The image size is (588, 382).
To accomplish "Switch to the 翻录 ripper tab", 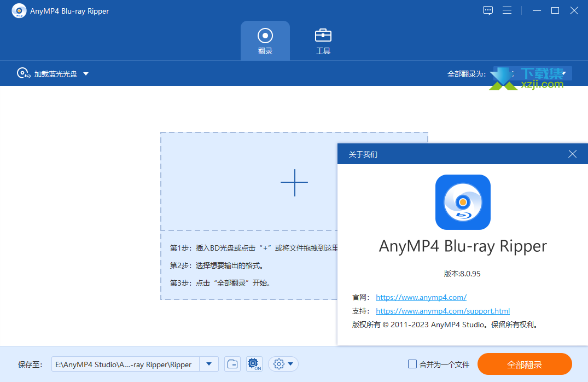I will click(x=265, y=41).
